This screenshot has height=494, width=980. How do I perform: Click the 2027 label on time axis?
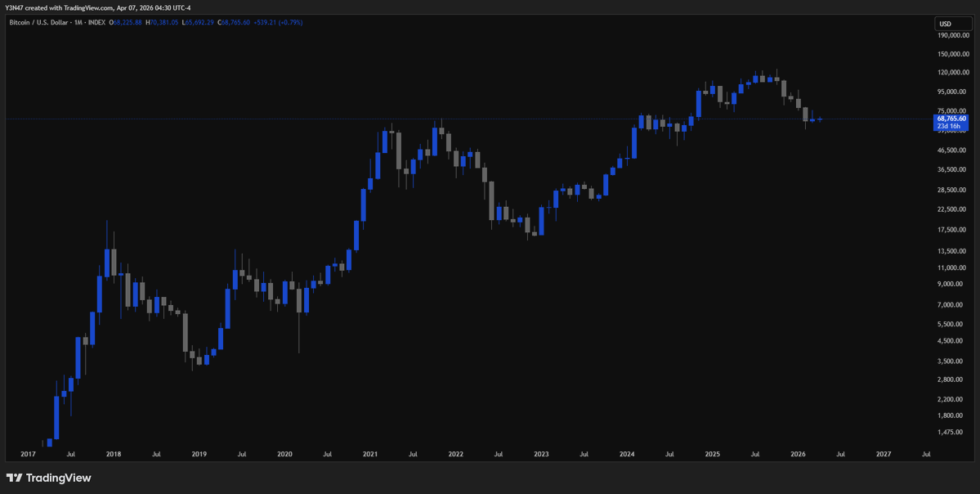coord(884,455)
